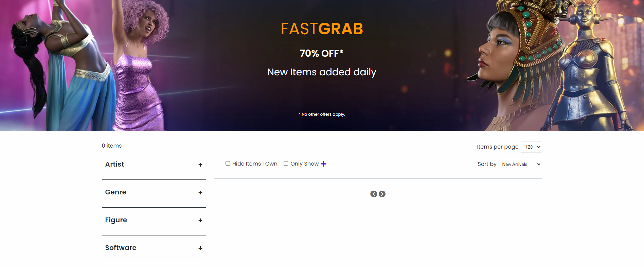This screenshot has width=644, height=267.
Task: Tick the Only Show checkbox
Action: point(286,164)
